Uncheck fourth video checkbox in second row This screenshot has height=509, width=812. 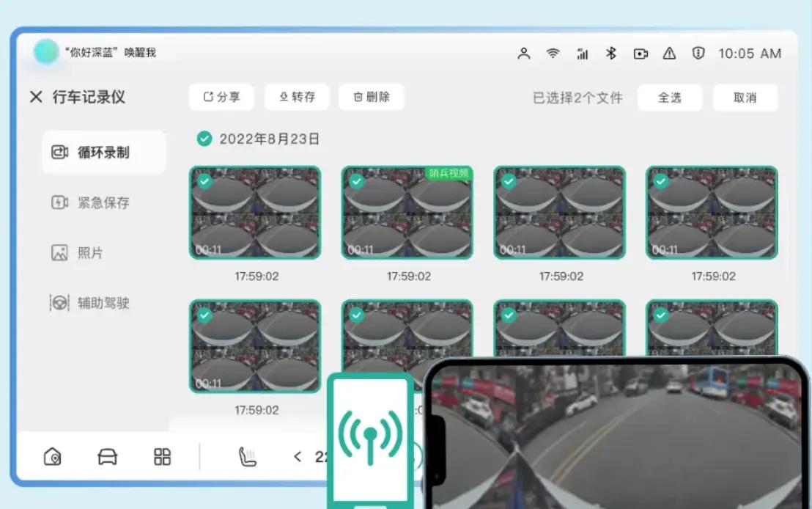pos(661,315)
